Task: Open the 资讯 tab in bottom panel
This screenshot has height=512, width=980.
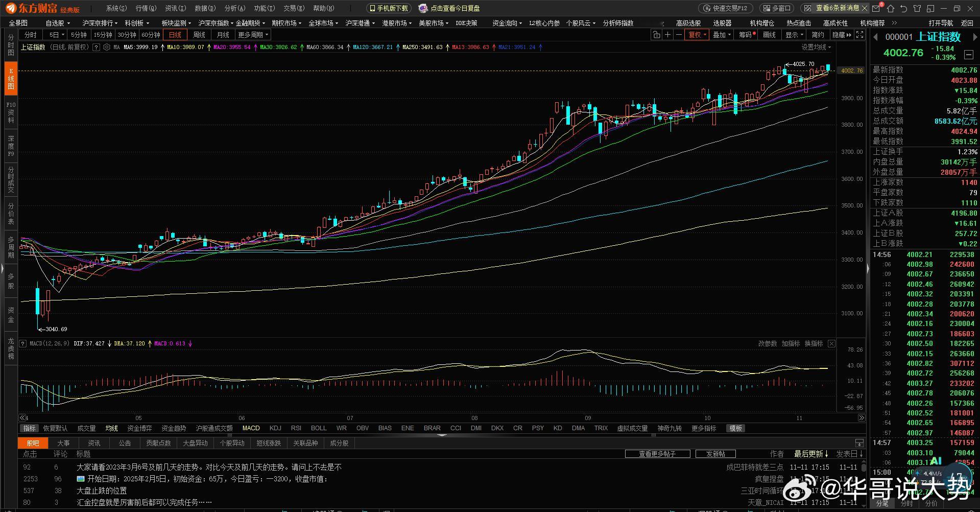Action: (94, 443)
